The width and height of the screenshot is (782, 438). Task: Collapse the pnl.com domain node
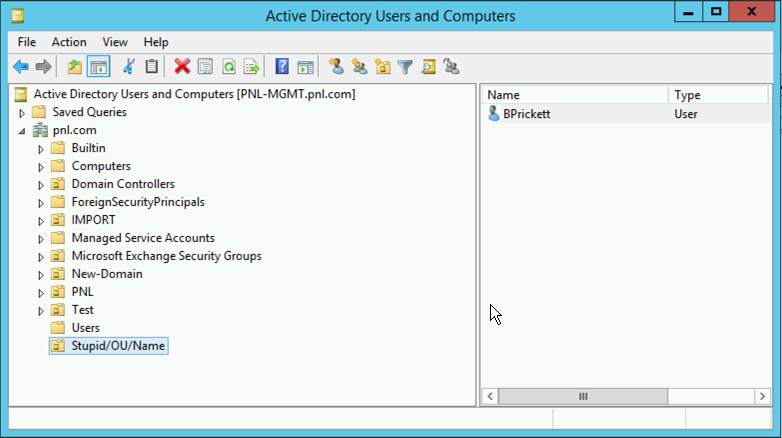click(22, 131)
